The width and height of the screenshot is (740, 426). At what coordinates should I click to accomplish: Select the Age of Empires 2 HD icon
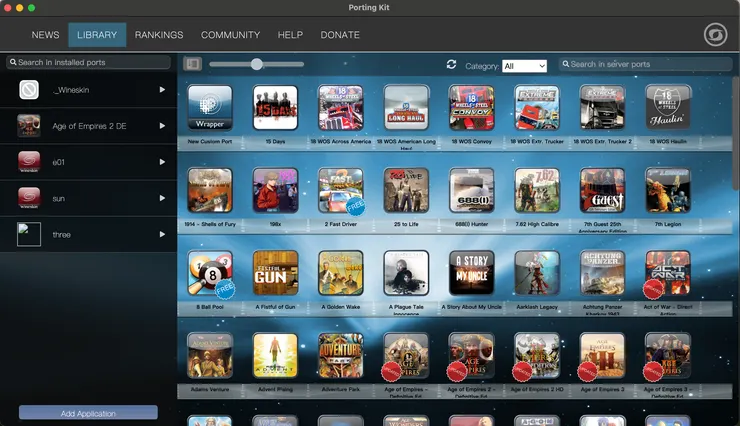point(537,355)
